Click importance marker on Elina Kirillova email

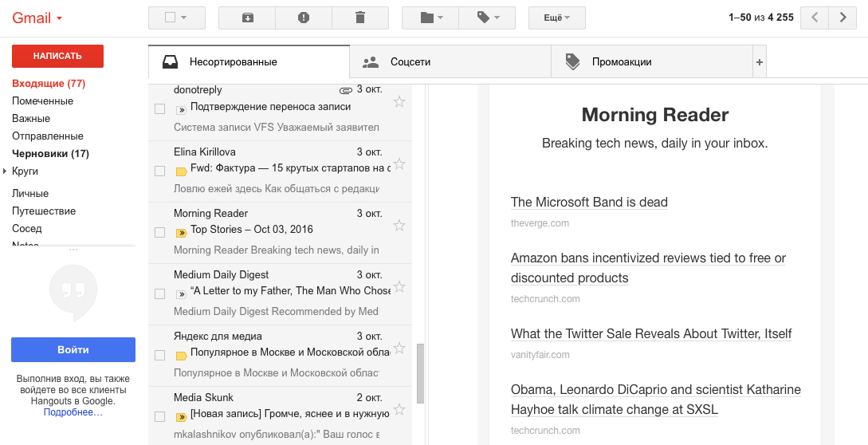181,171
